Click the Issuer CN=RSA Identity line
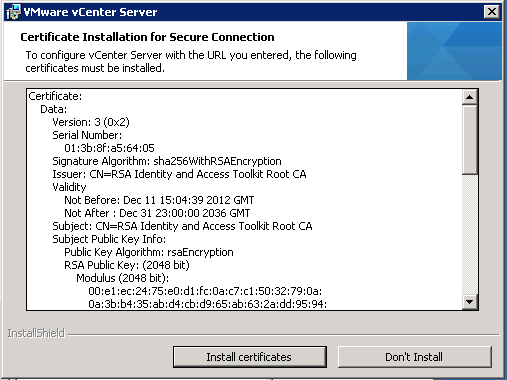The image size is (507, 380). pos(179,174)
